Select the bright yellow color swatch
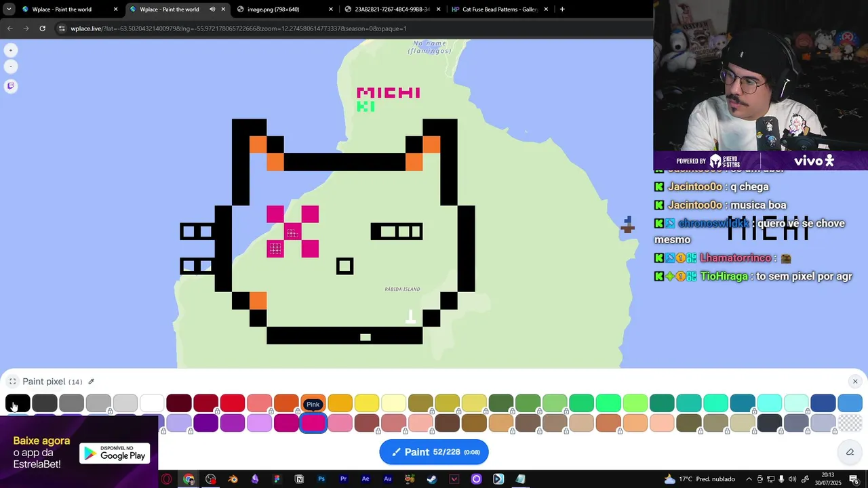The width and height of the screenshot is (868, 488). (367, 403)
